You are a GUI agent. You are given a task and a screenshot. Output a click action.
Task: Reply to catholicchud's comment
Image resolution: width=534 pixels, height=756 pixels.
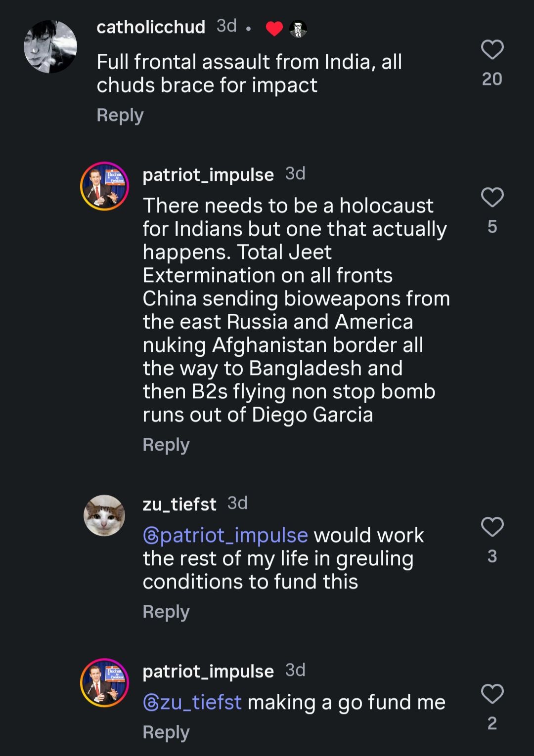pos(120,115)
